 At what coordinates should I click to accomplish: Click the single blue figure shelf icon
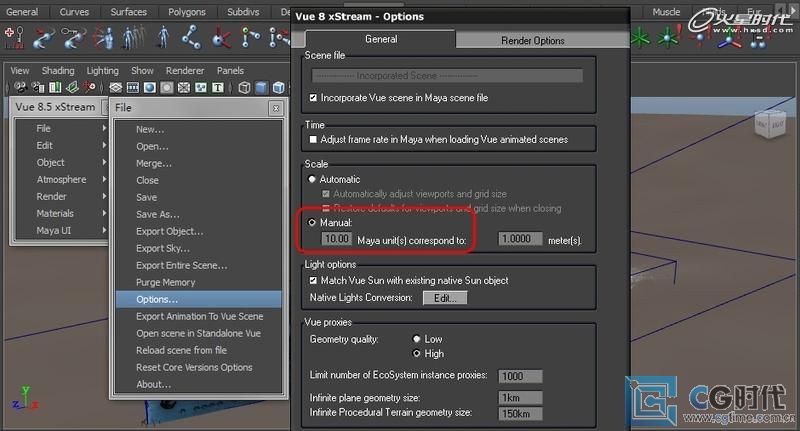[x=163, y=38]
